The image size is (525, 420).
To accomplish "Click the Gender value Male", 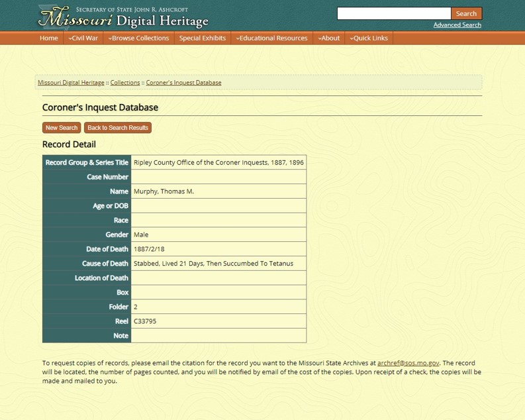I will (141, 235).
